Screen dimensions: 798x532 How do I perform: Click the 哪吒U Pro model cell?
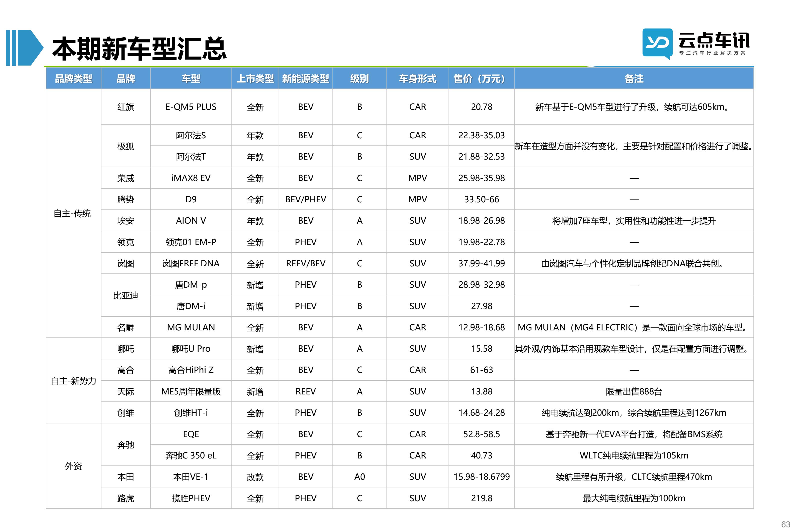click(x=191, y=349)
